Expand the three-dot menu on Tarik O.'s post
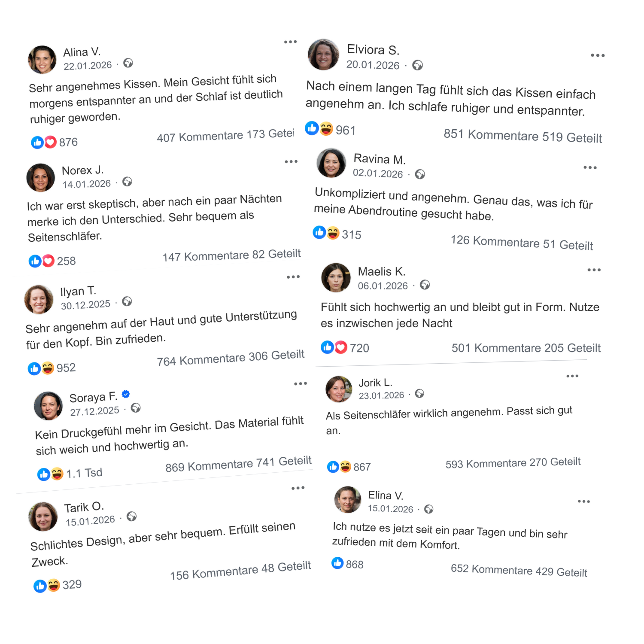Screen dimensions: 644x644 298,488
